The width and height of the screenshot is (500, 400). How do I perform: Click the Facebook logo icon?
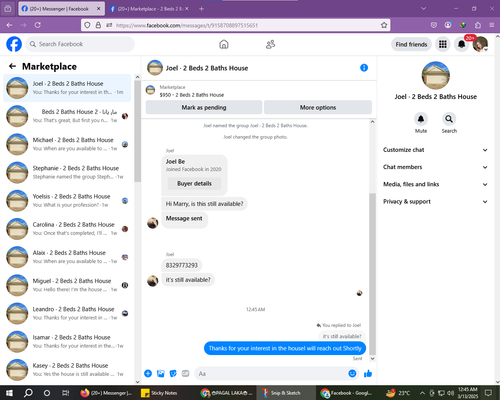(14, 44)
